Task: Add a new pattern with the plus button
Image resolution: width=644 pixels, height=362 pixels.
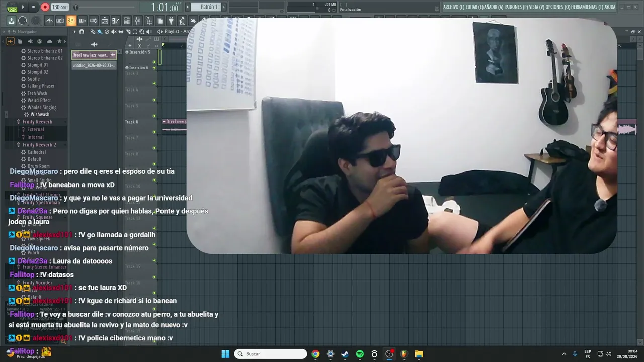Action: pyautogui.click(x=224, y=7)
